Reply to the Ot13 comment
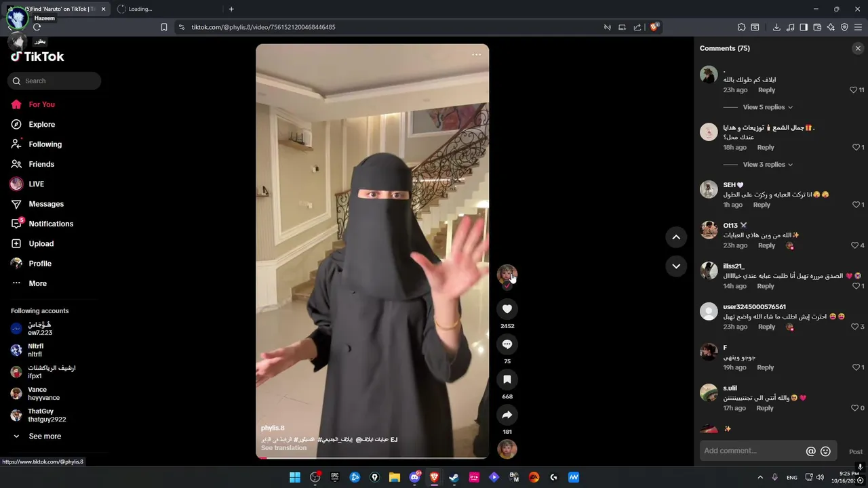Screen dimensions: 868x488 766,245
